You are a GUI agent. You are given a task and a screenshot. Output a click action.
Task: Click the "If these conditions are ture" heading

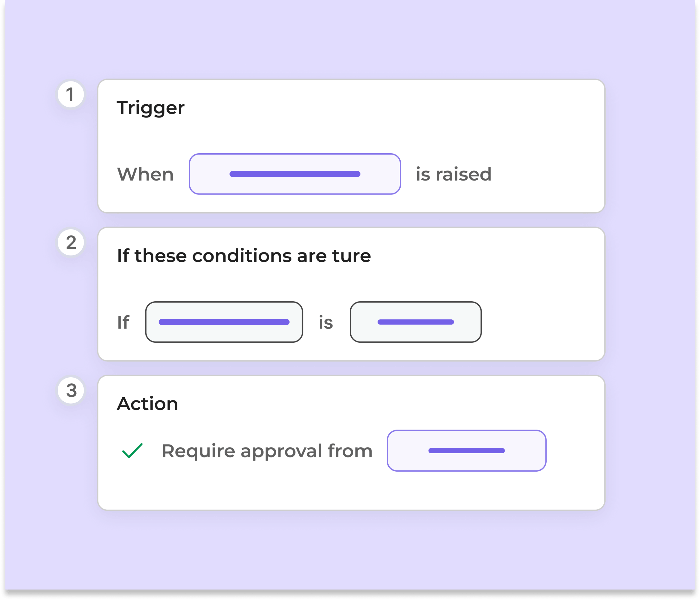point(244,255)
